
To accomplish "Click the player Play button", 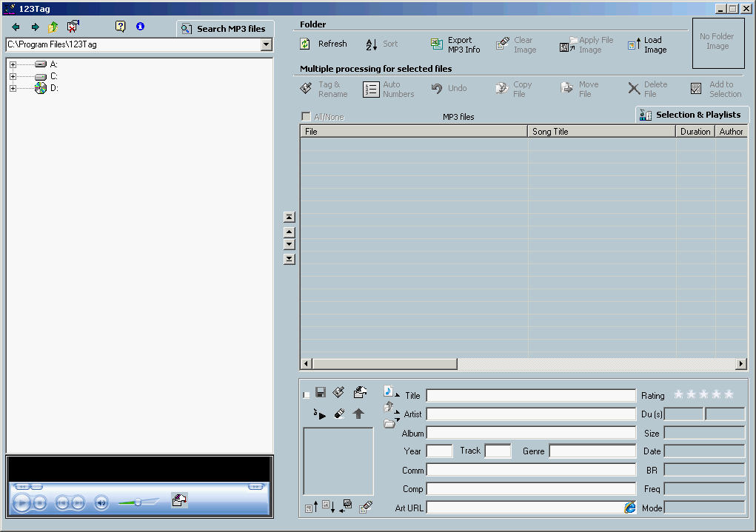I will coord(21,503).
